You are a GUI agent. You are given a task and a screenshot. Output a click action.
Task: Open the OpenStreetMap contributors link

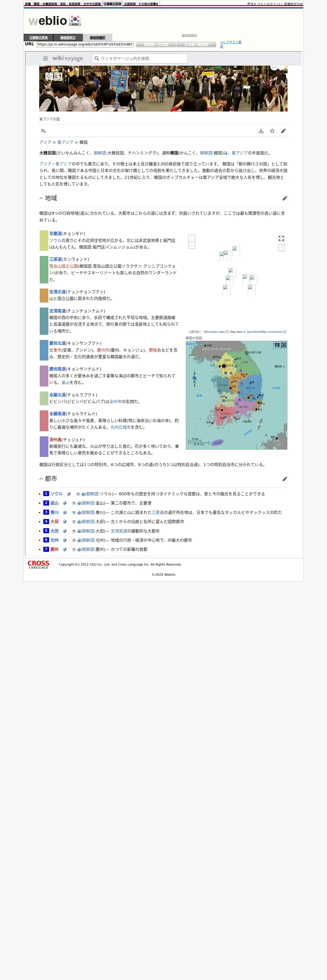pos(266,332)
